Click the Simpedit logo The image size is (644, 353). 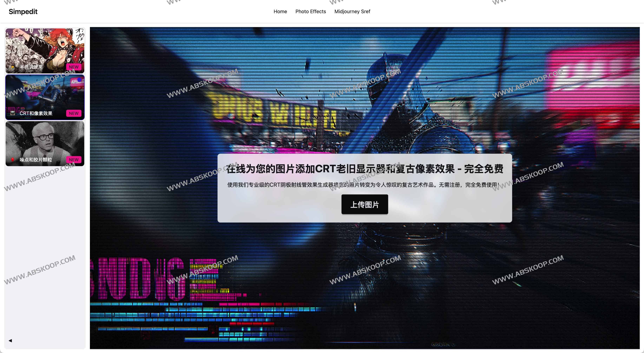point(23,11)
